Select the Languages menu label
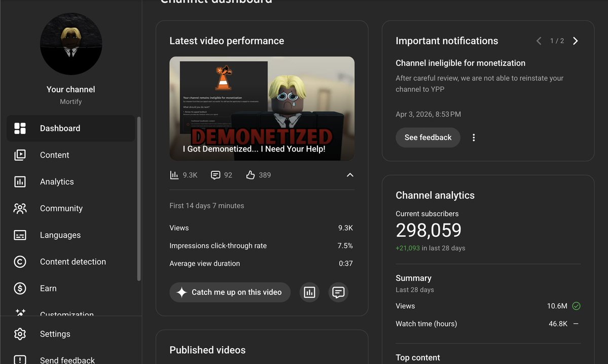The image size is (608, 364). [x=60, y=235]
